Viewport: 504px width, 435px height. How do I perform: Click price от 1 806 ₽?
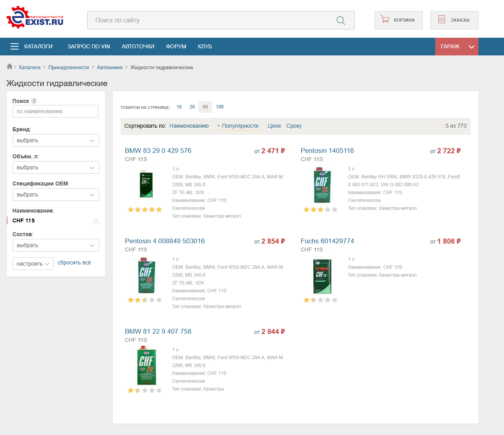click(445, 241)
